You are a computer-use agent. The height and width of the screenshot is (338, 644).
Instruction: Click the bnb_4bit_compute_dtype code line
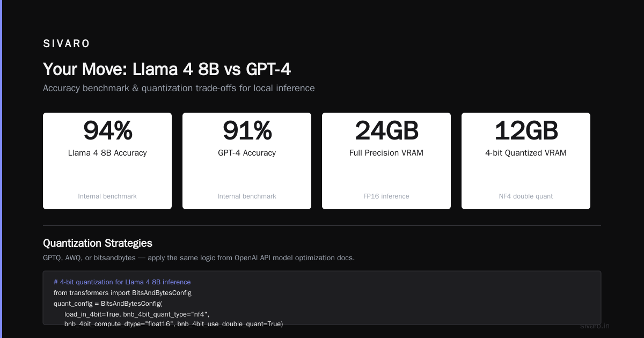(x=173, y=324)
